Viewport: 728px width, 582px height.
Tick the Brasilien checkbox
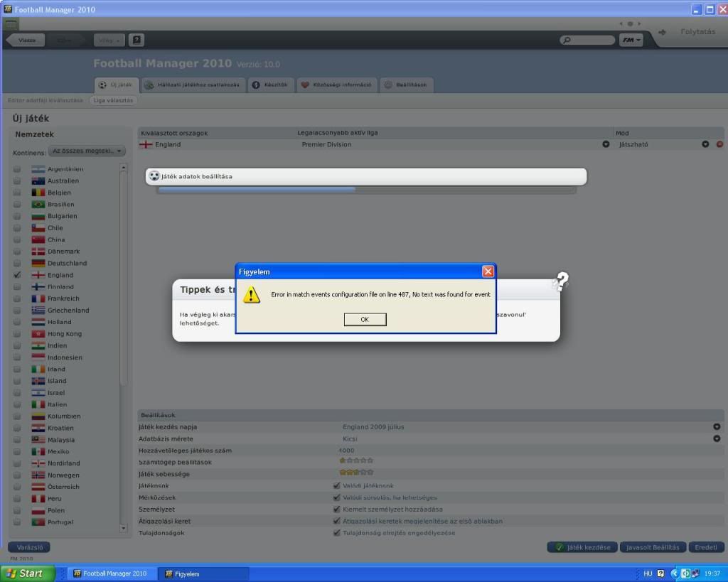17,204
